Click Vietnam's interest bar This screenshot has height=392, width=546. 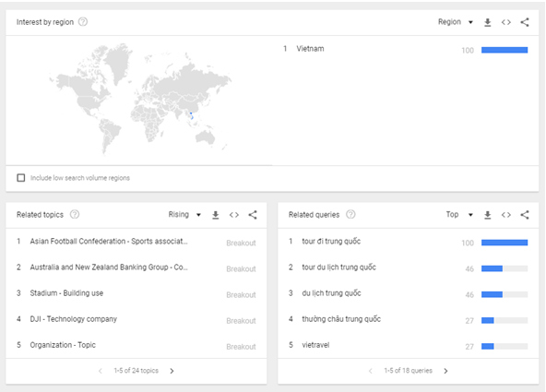coord(504,50)
